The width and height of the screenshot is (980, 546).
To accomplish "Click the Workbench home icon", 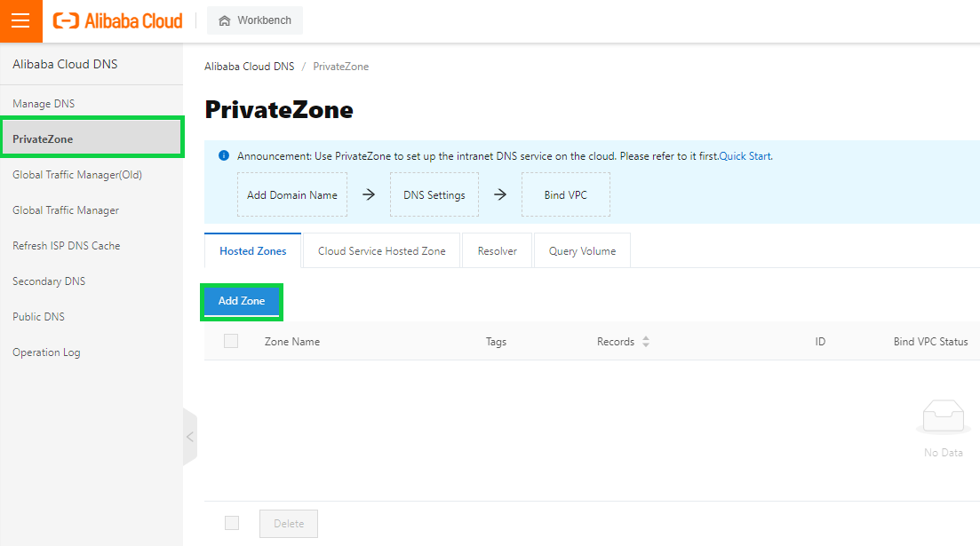I will [x=225, y=20].
